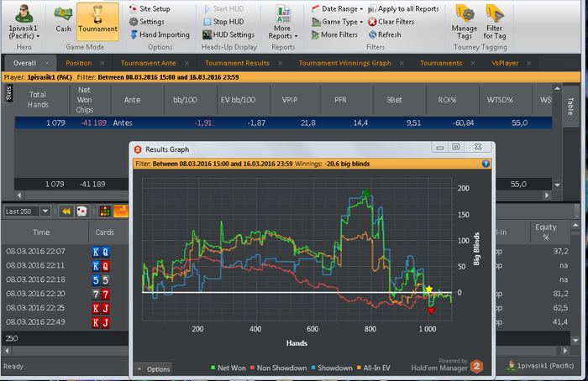Click the green peak marker on graph
The width and height of the screenshot is (588, 381).
coord(366,193)
